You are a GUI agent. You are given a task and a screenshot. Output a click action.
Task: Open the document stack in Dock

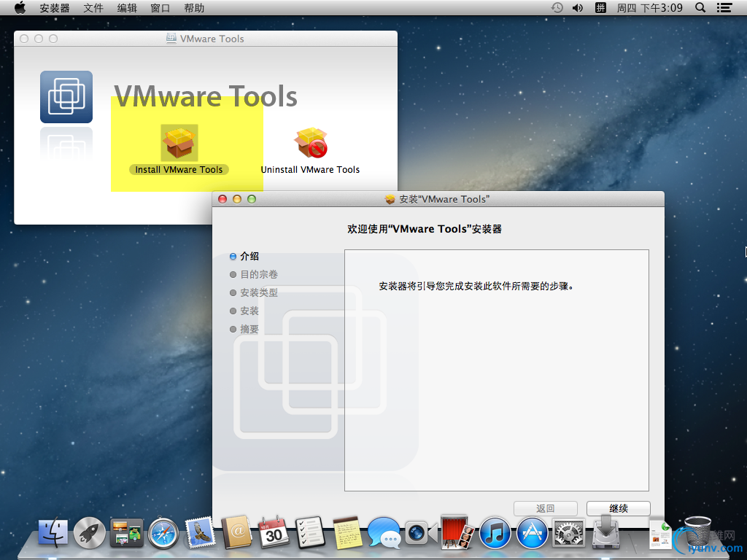660,533
